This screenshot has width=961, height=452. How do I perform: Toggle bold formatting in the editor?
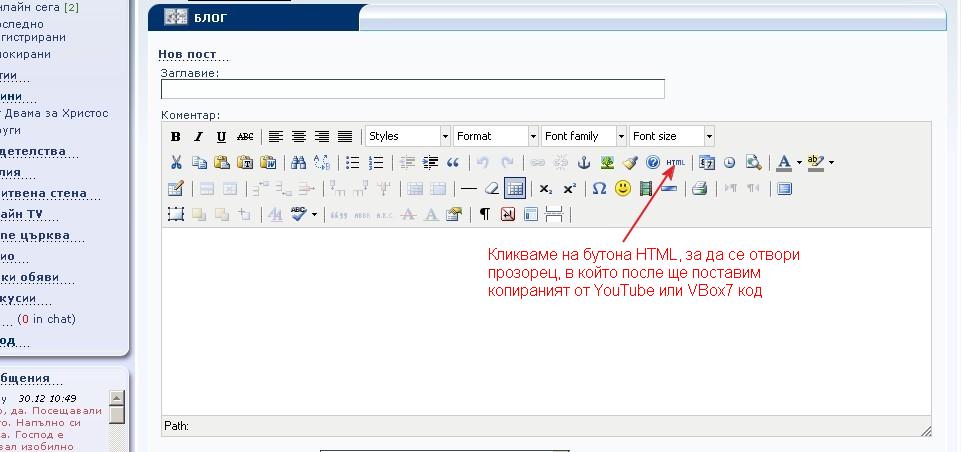pyautogui.click(x=176, y=136)
